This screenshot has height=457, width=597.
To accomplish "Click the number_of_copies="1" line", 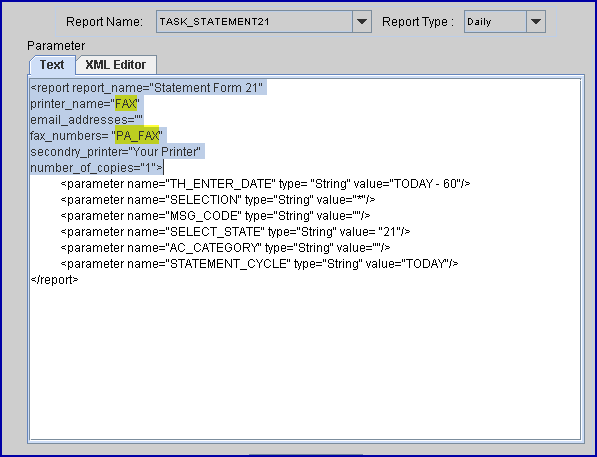I will 97,168.
